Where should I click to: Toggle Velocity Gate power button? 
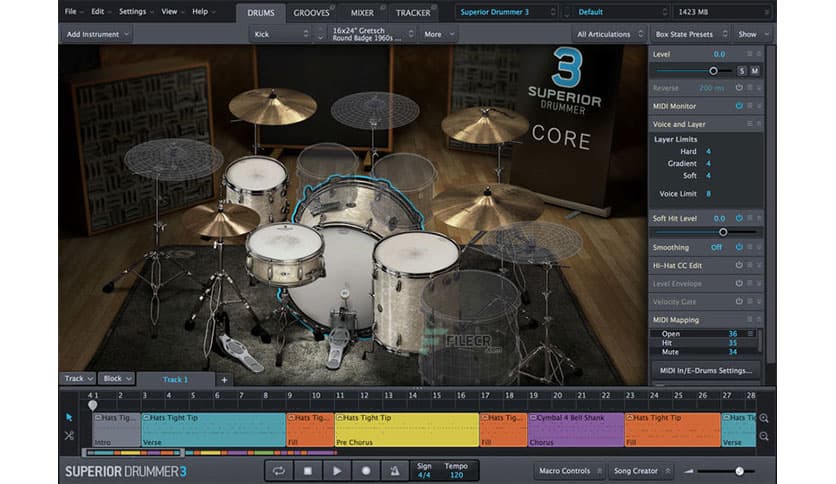pyautogui.click(x=739, y=301)
